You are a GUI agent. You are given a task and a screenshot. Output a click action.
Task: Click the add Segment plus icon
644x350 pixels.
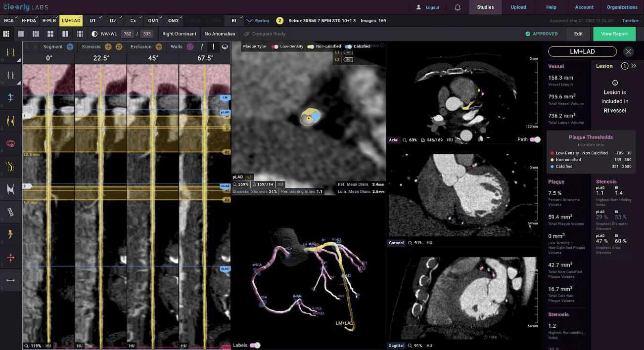pyautogui.click(x=69, y=46)
